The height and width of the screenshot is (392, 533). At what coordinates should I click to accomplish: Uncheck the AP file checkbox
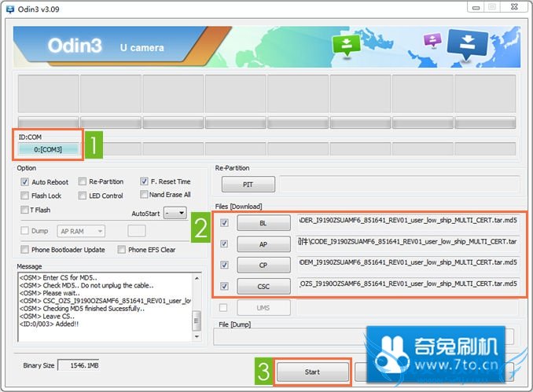(x=224, y=244)
